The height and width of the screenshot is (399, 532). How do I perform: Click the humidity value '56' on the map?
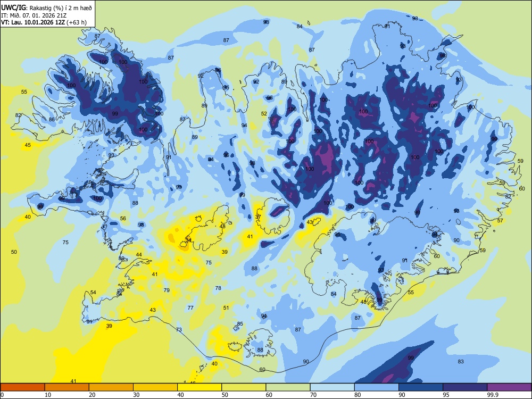[123, 219]
